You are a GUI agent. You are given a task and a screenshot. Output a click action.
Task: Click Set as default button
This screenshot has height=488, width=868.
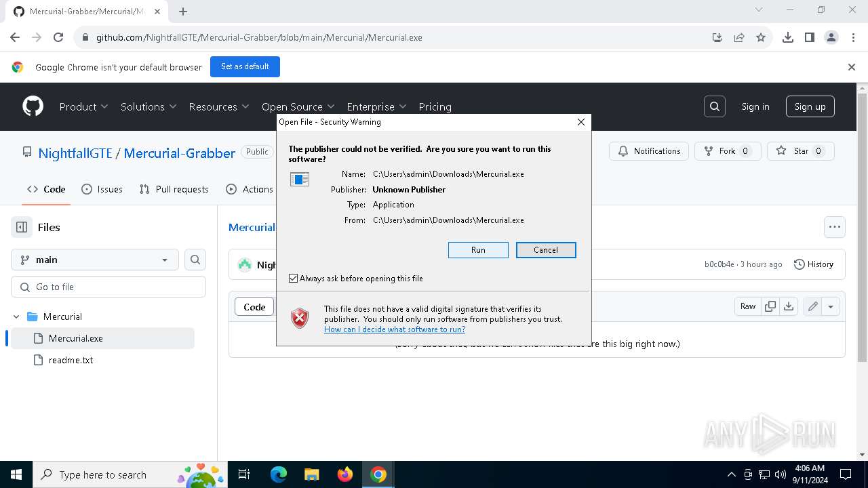click(x=245, y=66)
